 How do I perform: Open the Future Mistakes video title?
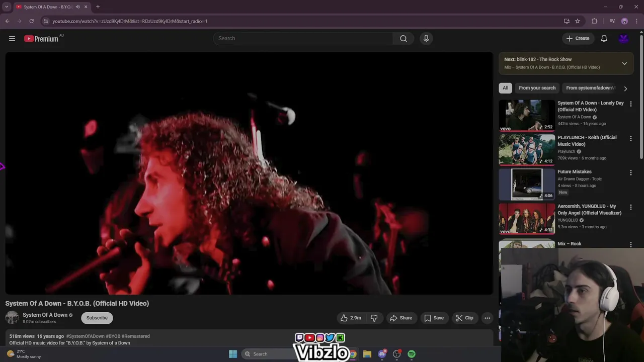[575, 172]
